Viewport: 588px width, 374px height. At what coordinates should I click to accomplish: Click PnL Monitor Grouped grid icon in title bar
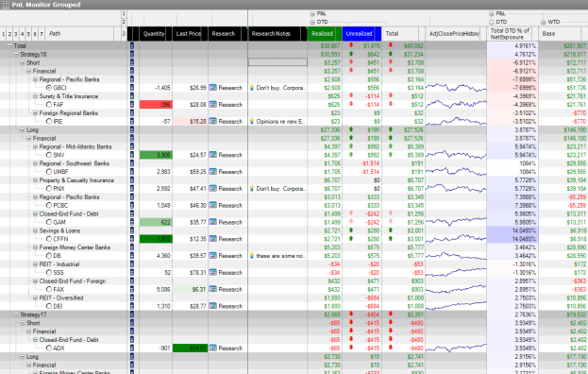tap(6, 5)
